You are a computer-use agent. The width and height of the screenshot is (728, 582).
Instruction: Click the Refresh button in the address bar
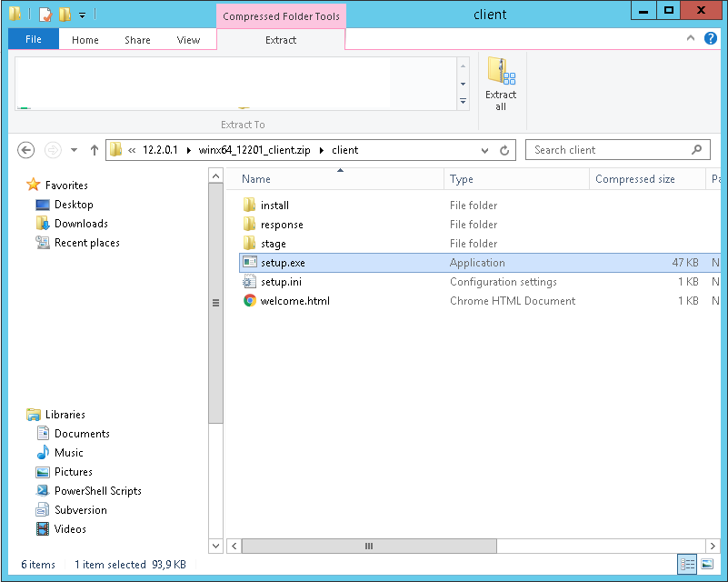click(x=506, y=150)
